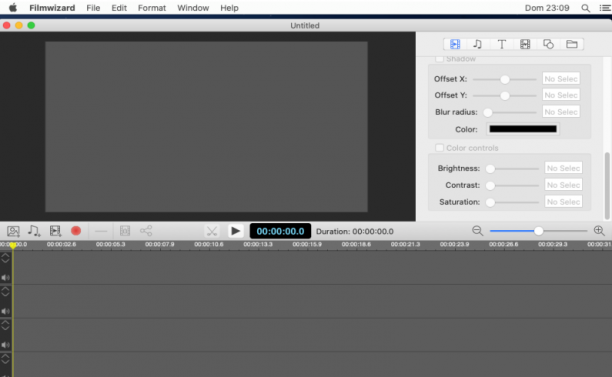Mute the first track speaker icon
Viewport: 612px width, 377px height.
[5, 277]
